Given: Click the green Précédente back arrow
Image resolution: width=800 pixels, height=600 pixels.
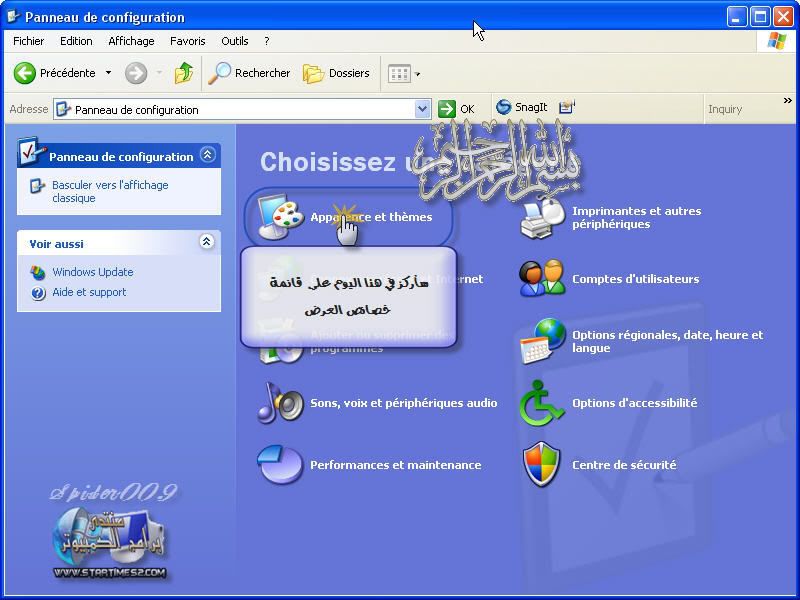Looking at the screenshot, I should (x=24, y=73).
